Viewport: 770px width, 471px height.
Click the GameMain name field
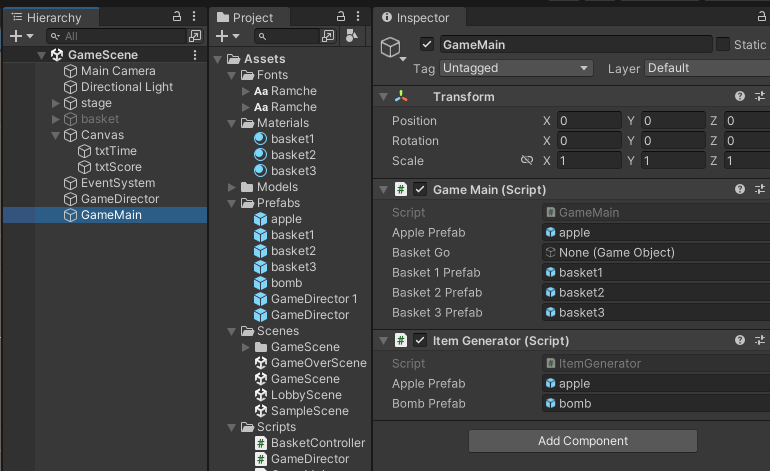tap(576, 45)
